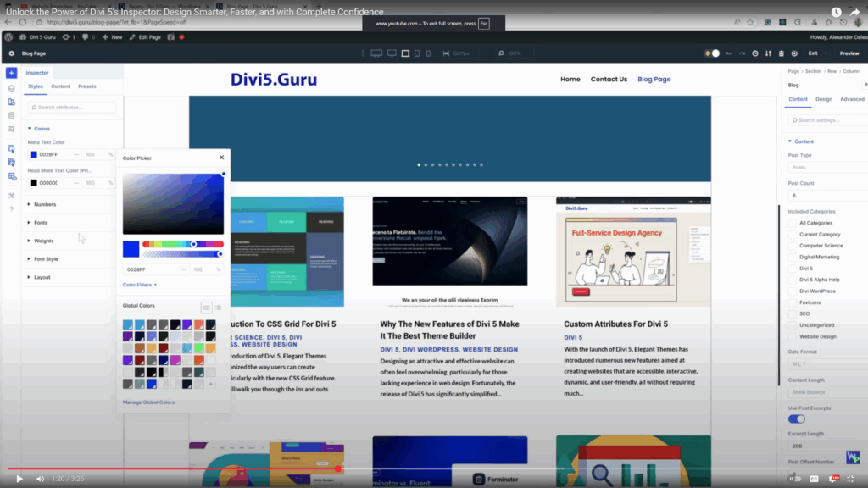Open the Layers icon in left sidebar
The width and height of the screenshot is (868, 488).
point(11,88)
